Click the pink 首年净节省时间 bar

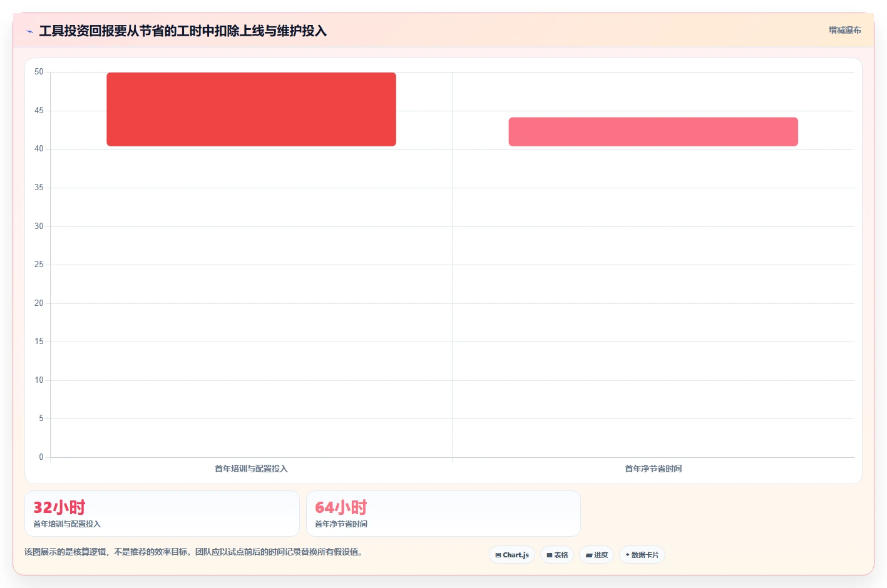click(653, 132)
